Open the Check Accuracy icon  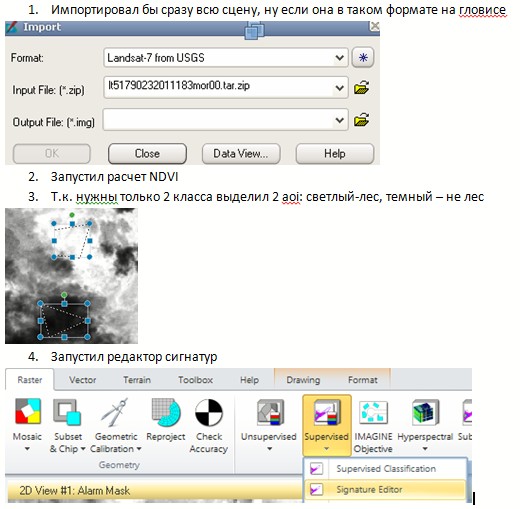(x=209, y=413)
